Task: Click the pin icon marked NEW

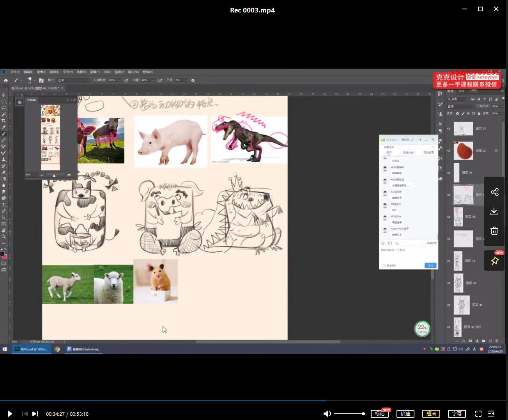Action: (x=495, y=261)
